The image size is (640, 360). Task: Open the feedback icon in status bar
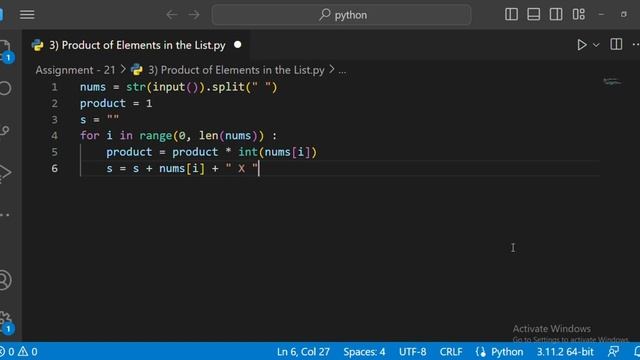[613, 351]
